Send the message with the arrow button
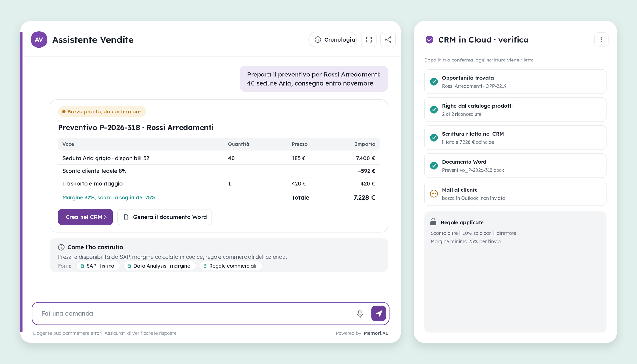The image size is (637, 364). click(x=379, y=313)
